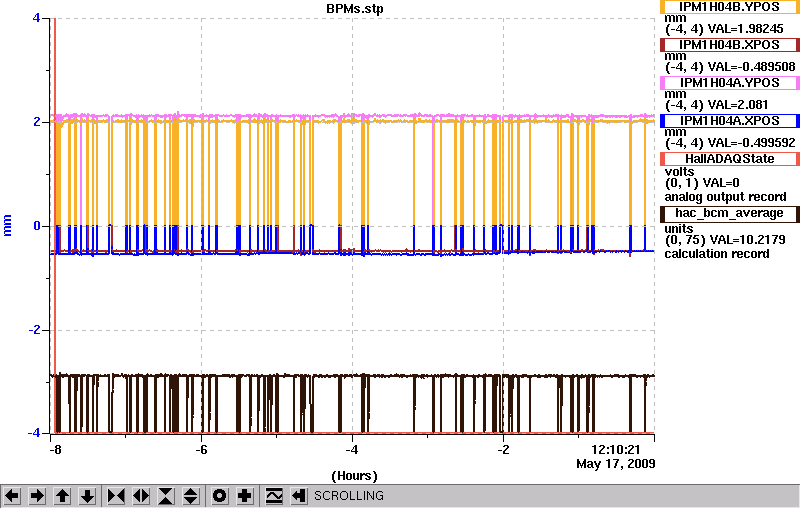Screen dimensions: 800x508
Task: Zoom in vertically with the hourglass-shaped icon
Action: [x=166, y=496]
